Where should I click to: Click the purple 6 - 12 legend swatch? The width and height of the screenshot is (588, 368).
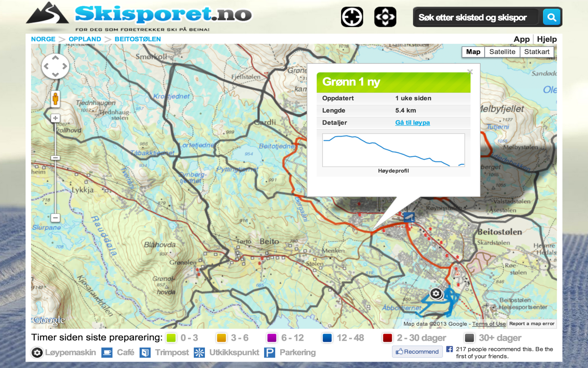[272, 338]
